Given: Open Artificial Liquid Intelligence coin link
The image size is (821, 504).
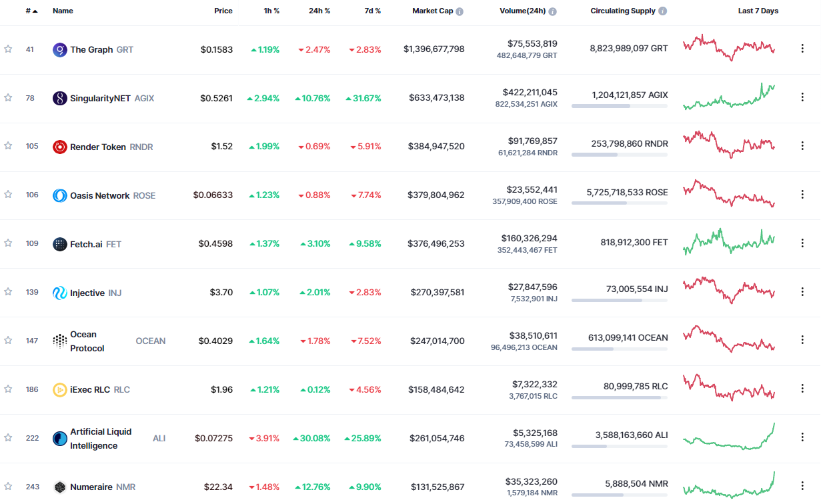Looking at the screenshot, I should 100,438.
